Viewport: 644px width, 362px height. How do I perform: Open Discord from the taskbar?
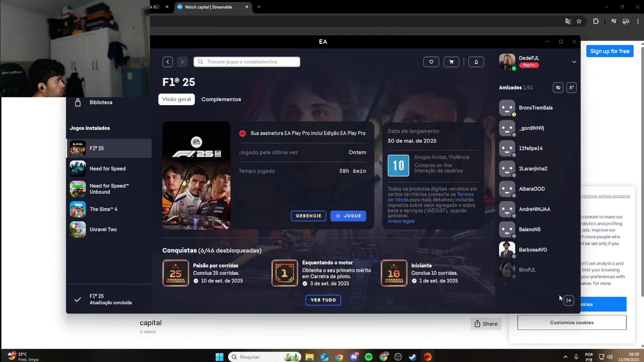point(354,357)
